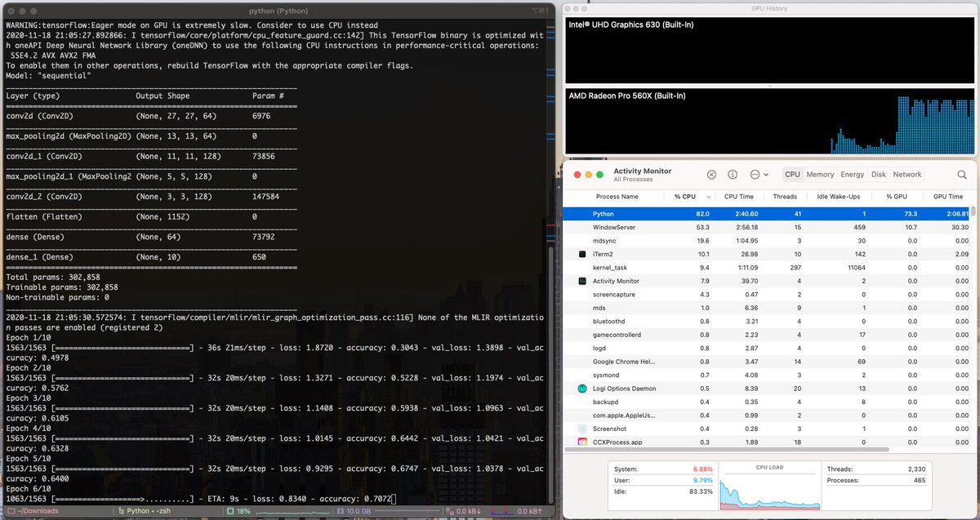980x520 pixels.
Task: Click the Screenshot process icon
Action: [x=582, y=429]
